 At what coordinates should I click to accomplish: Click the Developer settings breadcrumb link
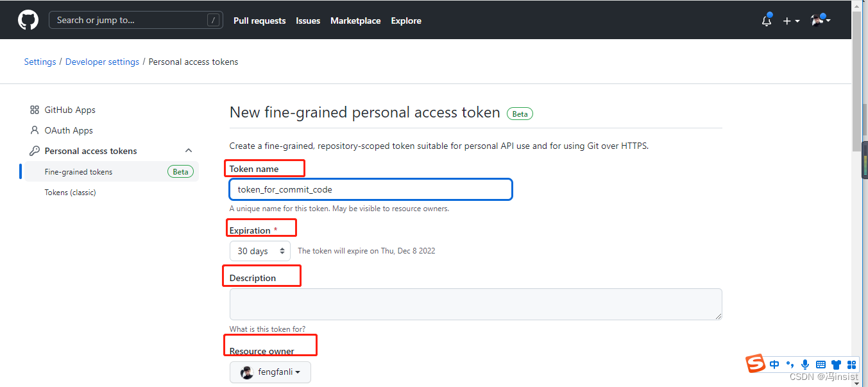pyautogui.click(x=102, y=62)
